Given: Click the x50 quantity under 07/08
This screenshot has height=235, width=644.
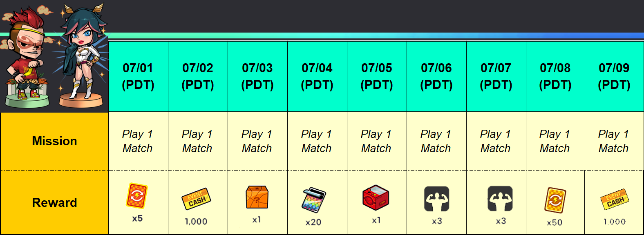Looking at the screenshot, I should point(555,223).
